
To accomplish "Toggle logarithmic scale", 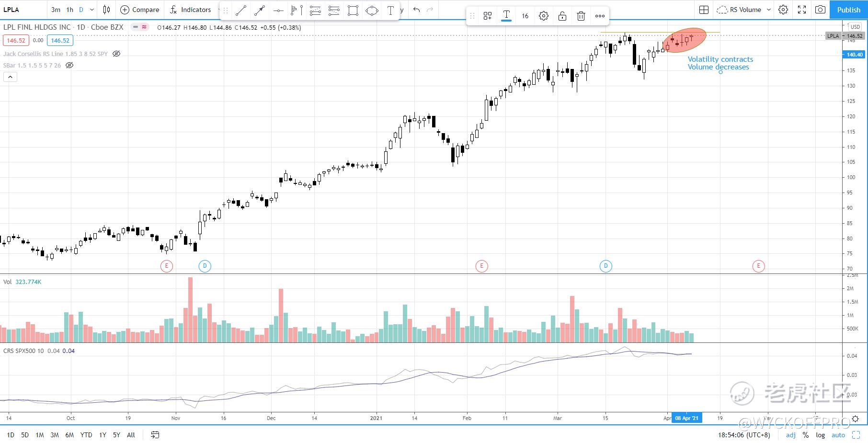I will [821, 435].
